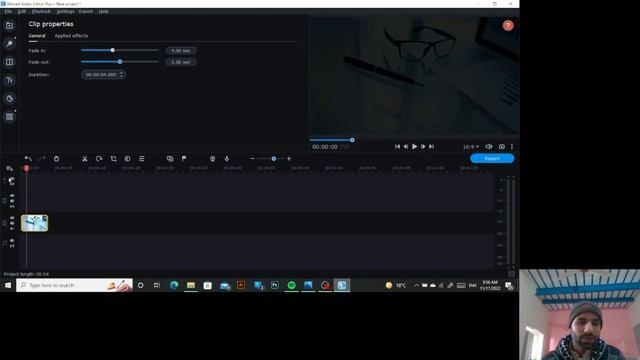Click the Undo arrow in timeline toolbar

pyautogui.click(x=28, y=159)
